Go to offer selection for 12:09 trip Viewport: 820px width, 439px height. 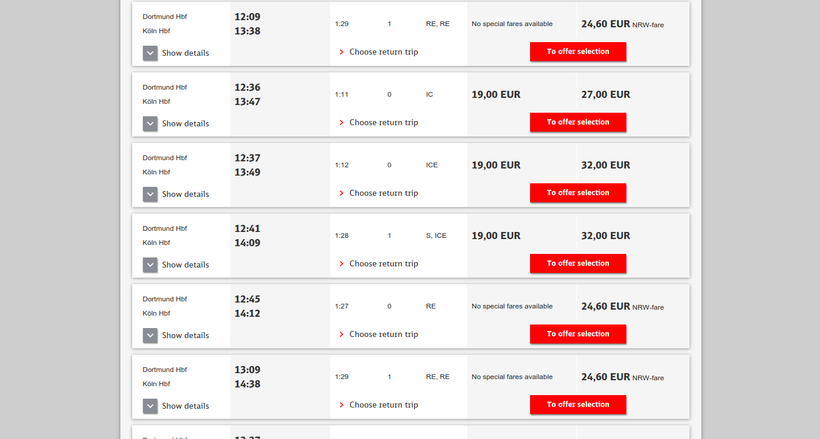pos(578,52)
